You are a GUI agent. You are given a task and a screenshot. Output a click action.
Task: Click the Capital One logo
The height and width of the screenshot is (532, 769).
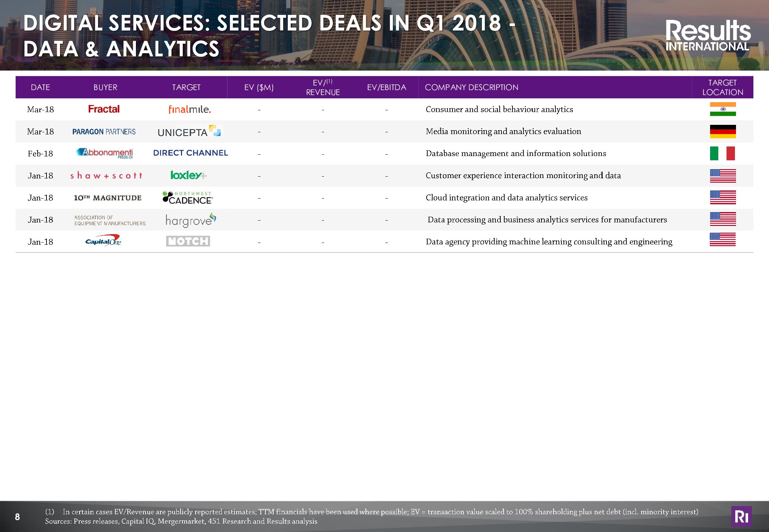104,241
